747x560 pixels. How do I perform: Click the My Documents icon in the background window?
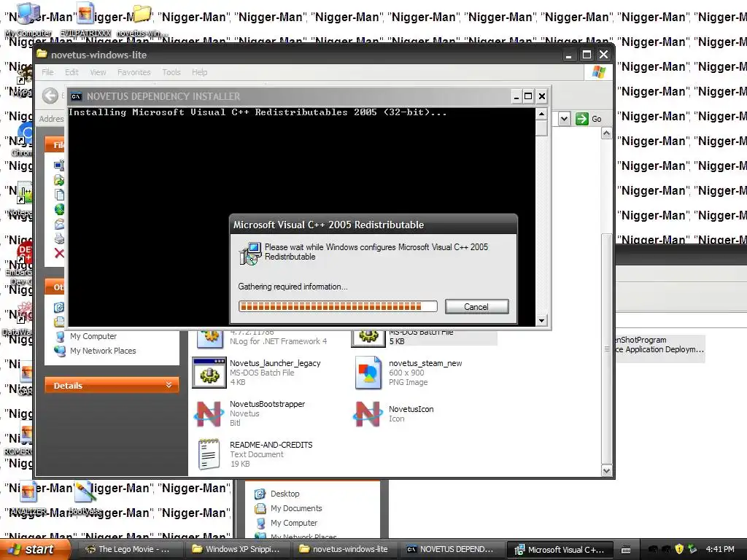(x=260, y=508)
